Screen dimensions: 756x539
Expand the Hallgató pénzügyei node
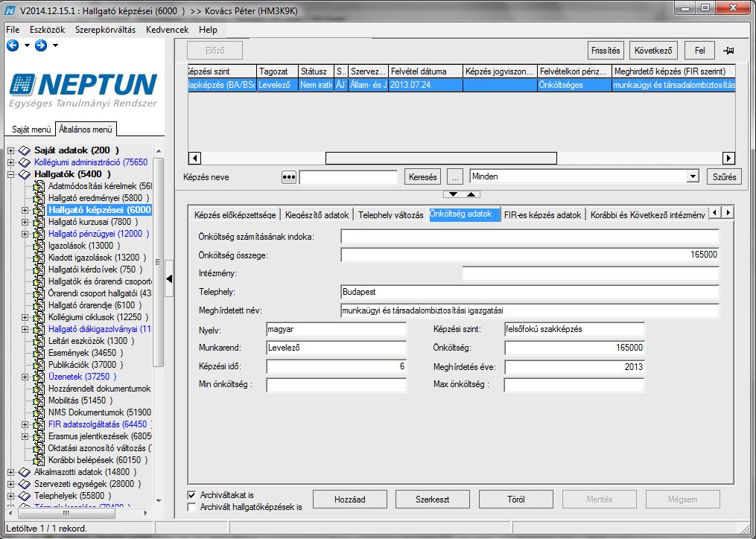(25, 234)
